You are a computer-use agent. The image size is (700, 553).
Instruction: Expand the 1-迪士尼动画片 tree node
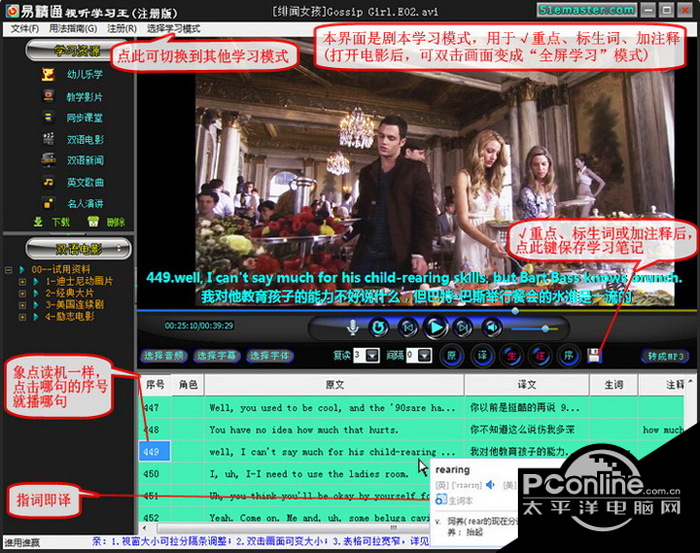(x=22, y=282)
